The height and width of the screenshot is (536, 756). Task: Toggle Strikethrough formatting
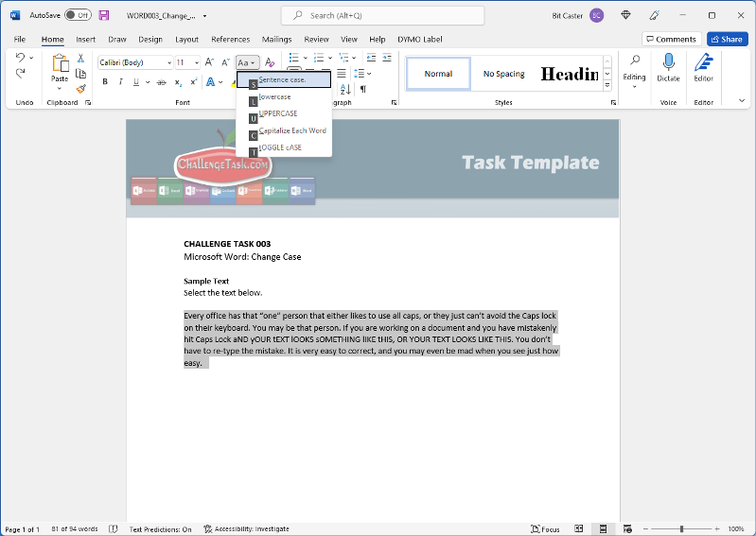(162, 82)
